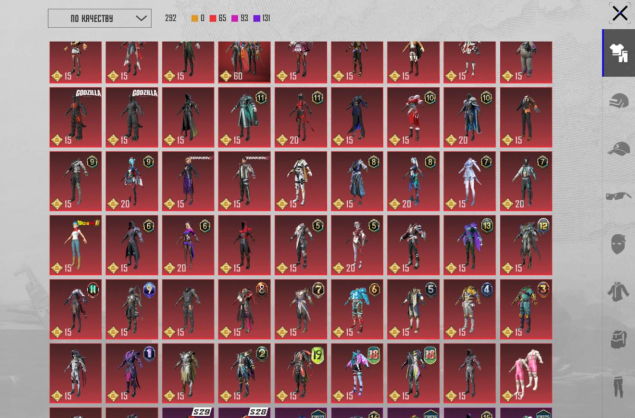
Task: Select the jacket category icon
Action: click(x=617, y=291)
